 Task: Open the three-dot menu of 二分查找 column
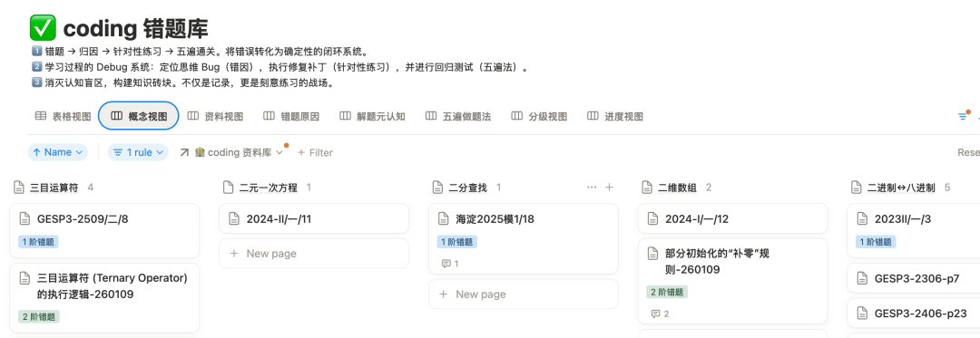[x=592, y=187]
